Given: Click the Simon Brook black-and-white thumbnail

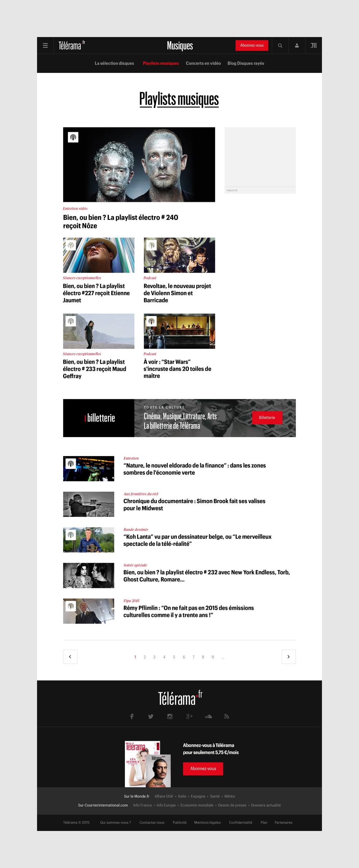Looking at the screenshot, I should pos(89,504).
